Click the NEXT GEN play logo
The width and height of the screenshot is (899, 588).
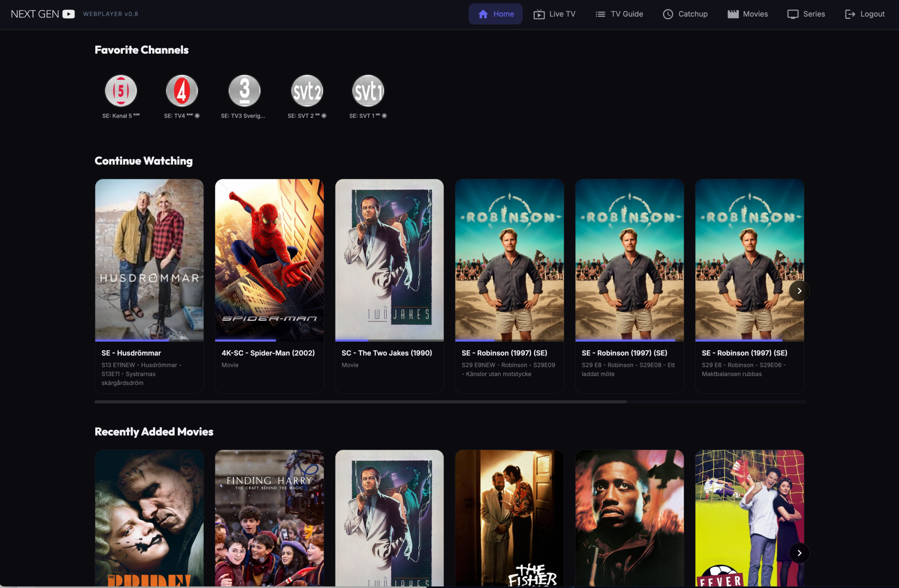click(x=68, y=14)
